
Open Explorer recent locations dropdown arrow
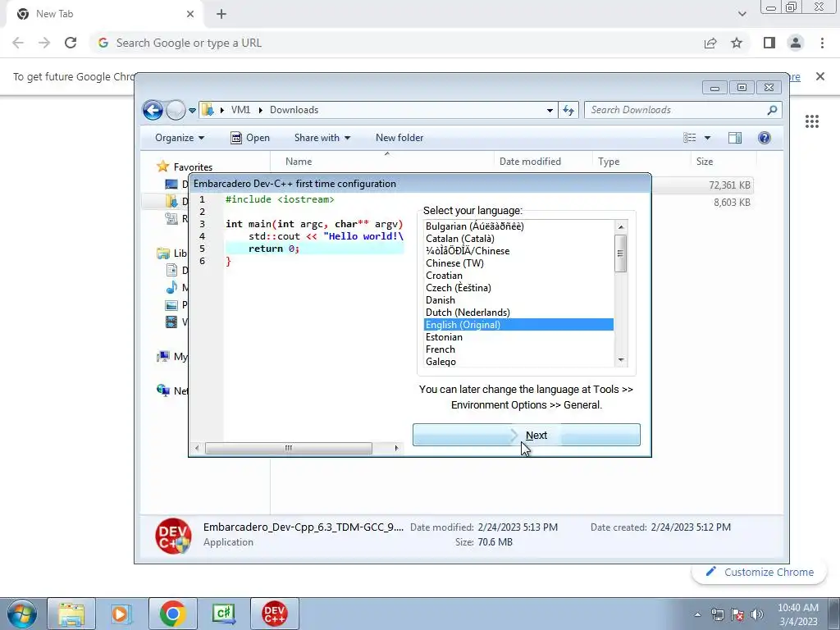192,111
